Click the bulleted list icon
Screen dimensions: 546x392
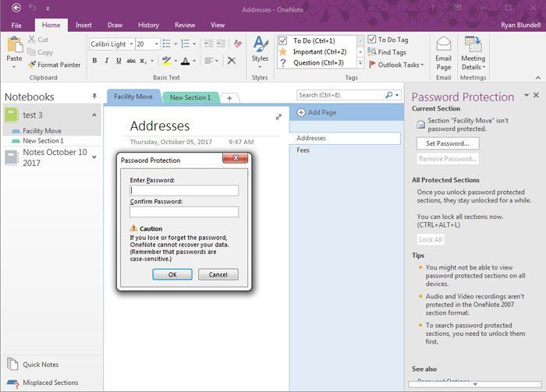click(167, 44)
